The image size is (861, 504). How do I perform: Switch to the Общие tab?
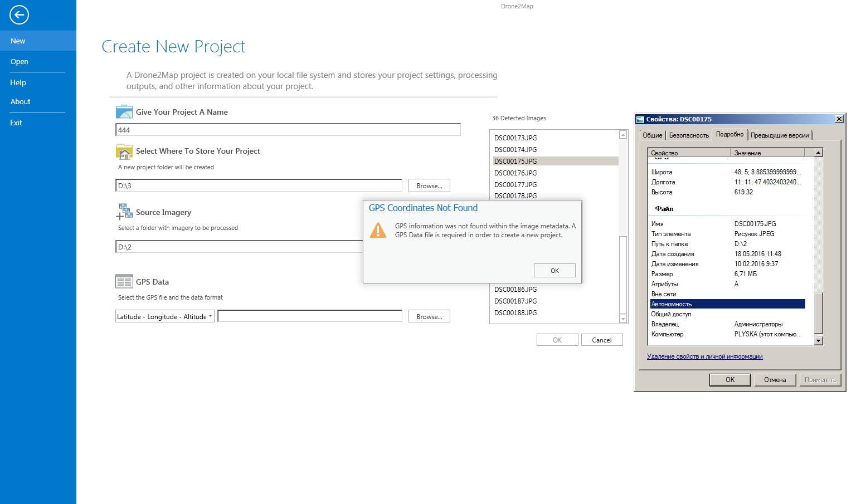(653, 135)
